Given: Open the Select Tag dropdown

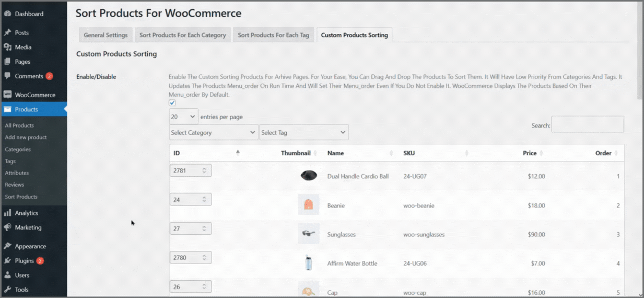Looking at the screenshot, I should coord(303,133).
